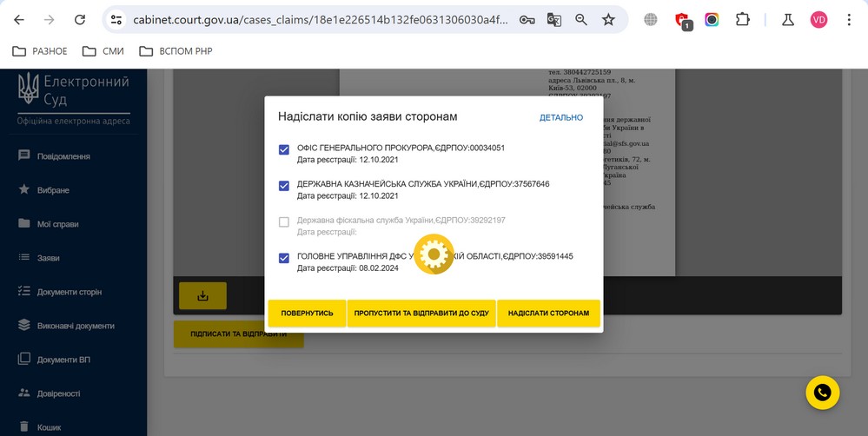Click the zoom magnifier icon in address bar

581,20
